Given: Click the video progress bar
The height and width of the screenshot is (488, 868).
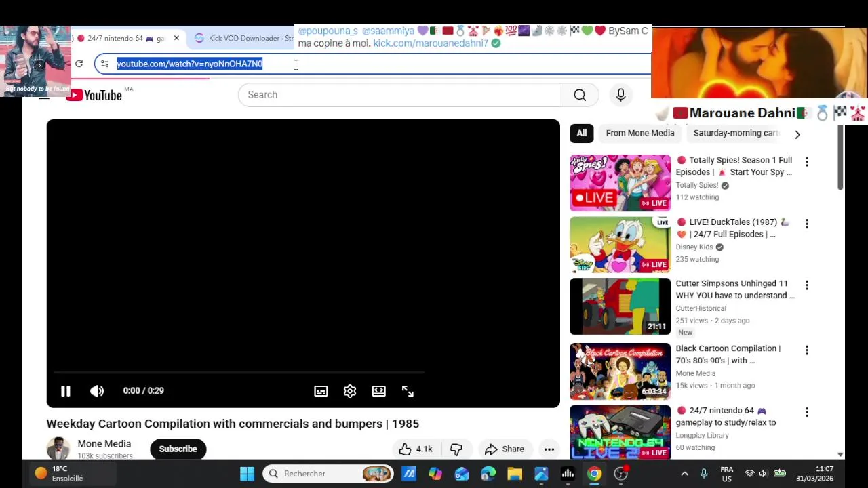Looking at the screenshot, I should (x=239, y=372).
